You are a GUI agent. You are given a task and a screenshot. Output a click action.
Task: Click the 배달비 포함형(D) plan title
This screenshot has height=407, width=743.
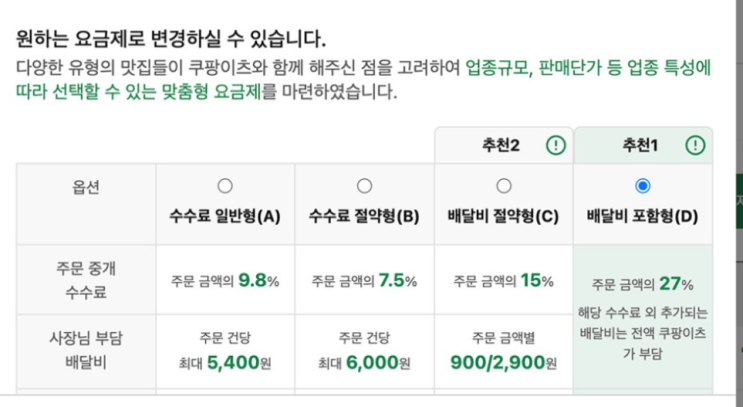643,217
